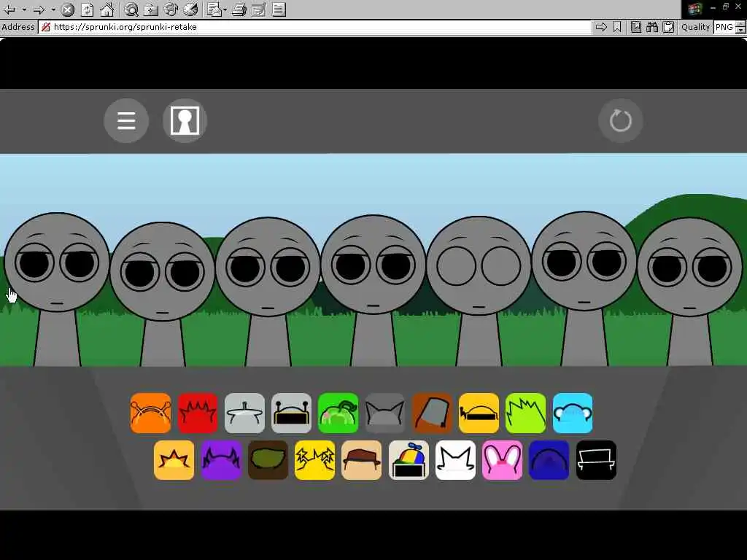Image resolution: width=747 pixels, height=560 pixels.
Task: Go to the Home page icon
Action: pyautogui.click(x=107, y=9)
